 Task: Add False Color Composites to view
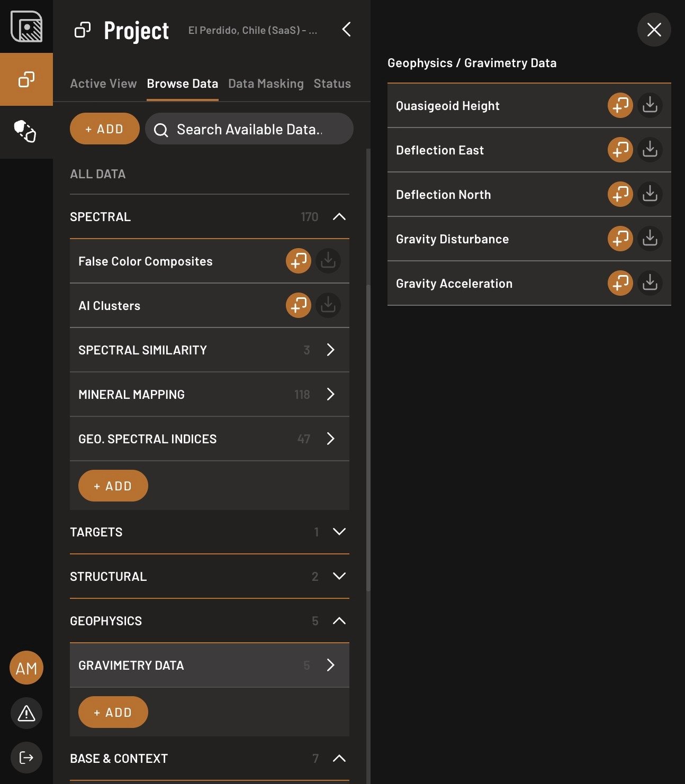point(298,261)
